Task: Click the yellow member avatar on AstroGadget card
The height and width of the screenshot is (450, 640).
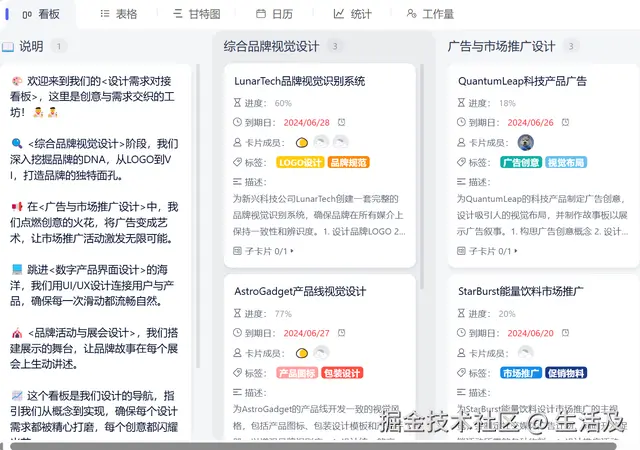Action: (x=302, y=353)
